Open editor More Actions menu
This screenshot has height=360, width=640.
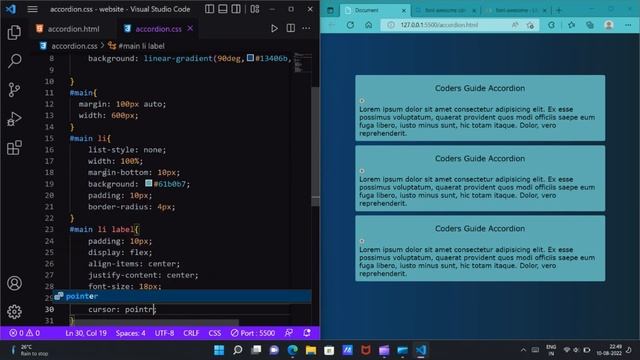[x=306, y=28]
